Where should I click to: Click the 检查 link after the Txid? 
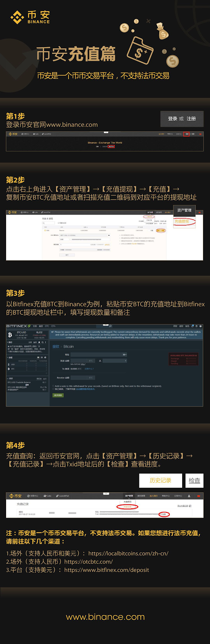click(163, 514)
